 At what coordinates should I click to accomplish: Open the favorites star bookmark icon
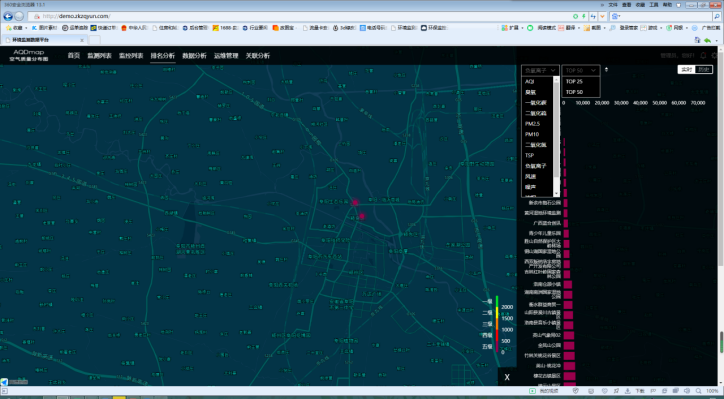click(8, 28)
